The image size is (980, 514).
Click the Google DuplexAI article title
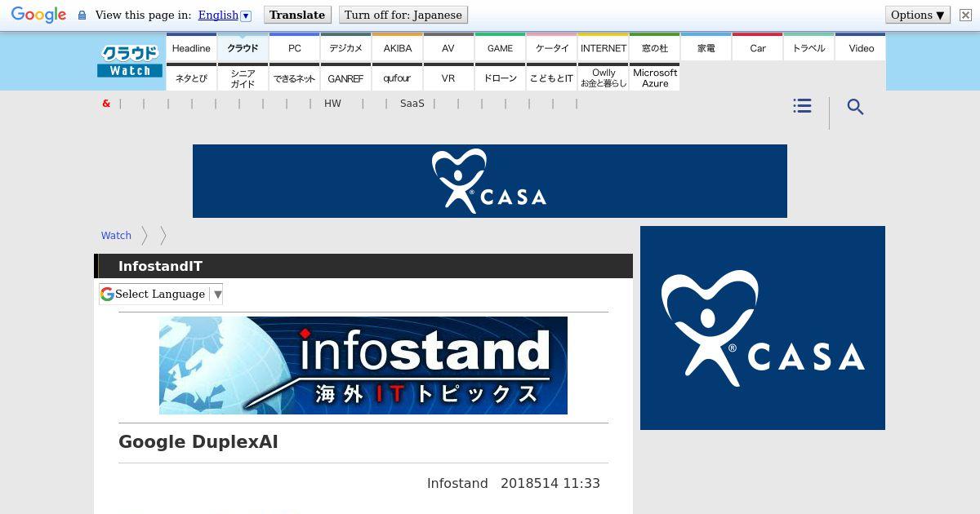[198, 442]
